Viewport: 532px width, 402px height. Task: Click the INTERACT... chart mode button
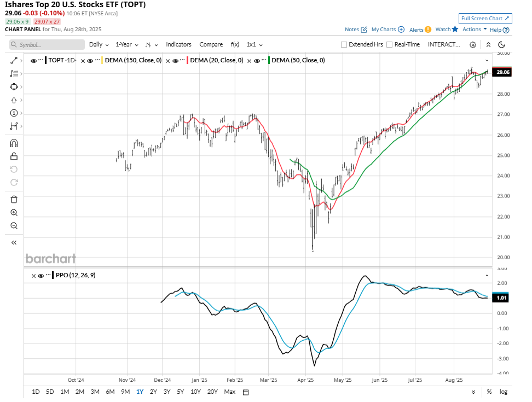[444, 44]
